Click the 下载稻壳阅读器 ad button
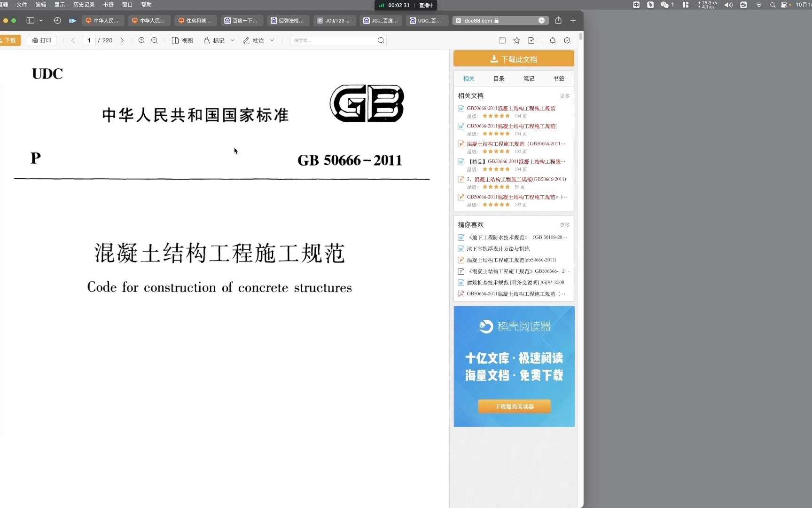Viewport: 812px width, 508px height. (x=514, y=406)
